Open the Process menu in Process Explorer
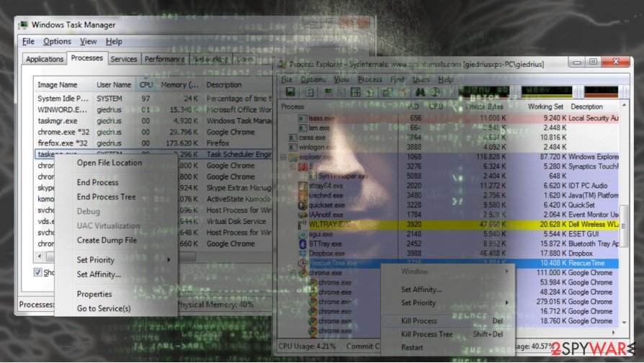The width and height of the screenshot is (644, 363). (x=370, y=80)
